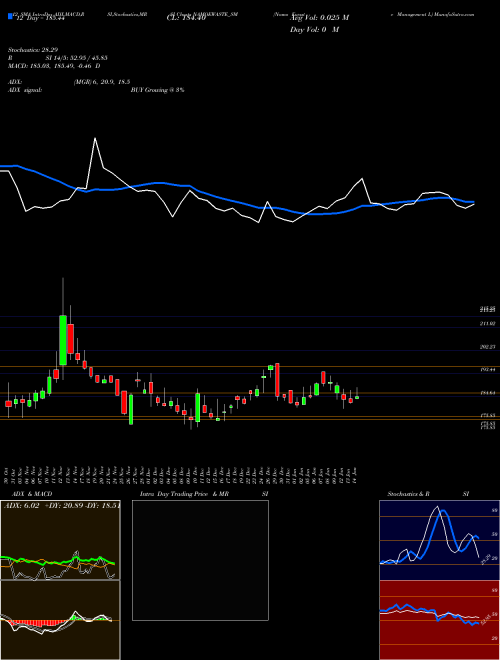This screenshot has width=500, height=660.
Task: Click the "12 Day = 185.44" label
Action: coord(39,19)
